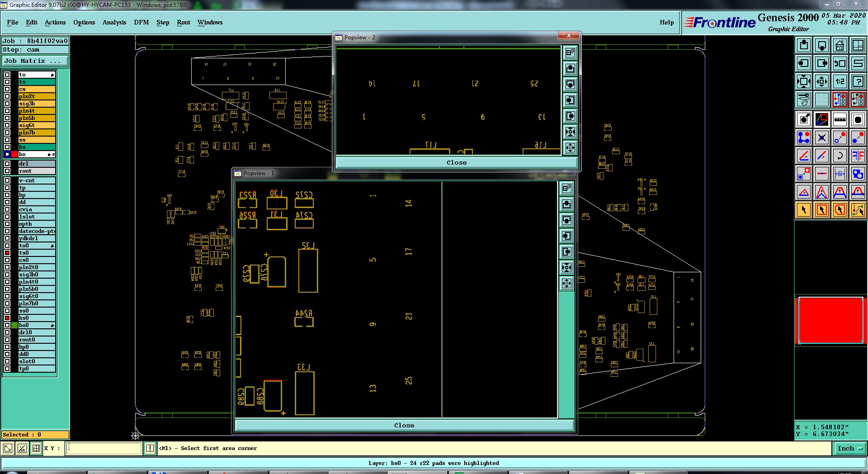The width and height of the screenshot is (868, 474).
Task: Select layer row 'mpth'
Action: (37, 224)
